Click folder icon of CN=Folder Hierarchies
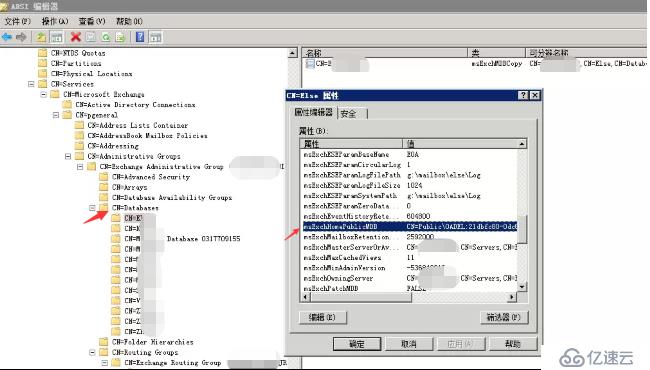 coord(104,342)
